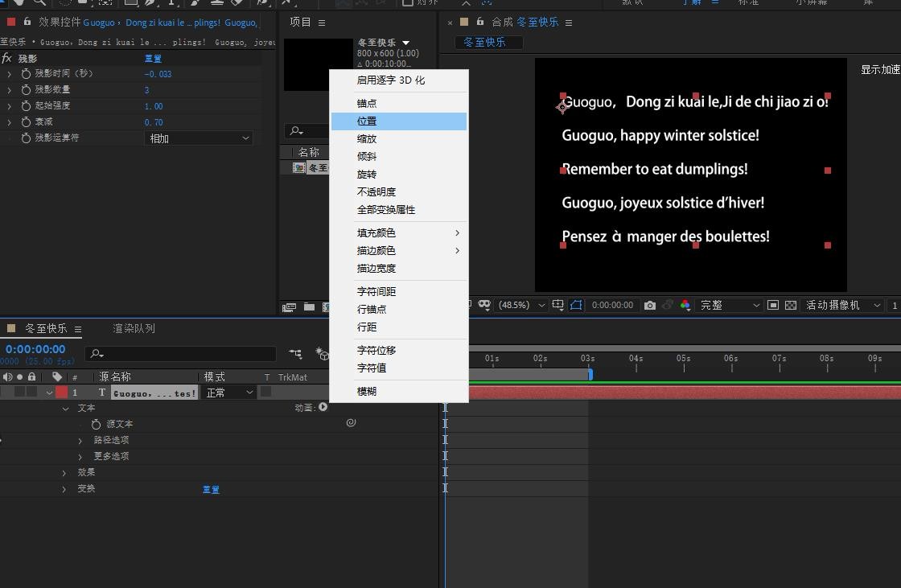Screen dimensions: 901x588
Task: Choose 位置 in the animate context menu
Action: pyautogui.click(x=399, y=121)
